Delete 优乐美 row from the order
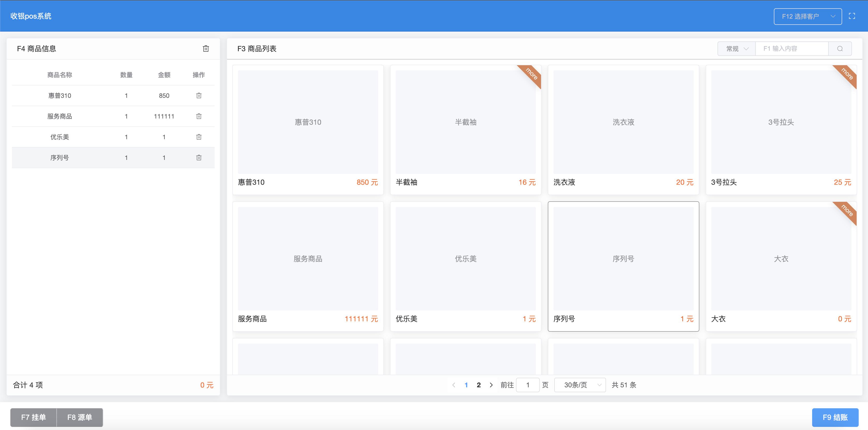This screenshot has height=430, width=868. pyautogui.click(x=199, y=137)
